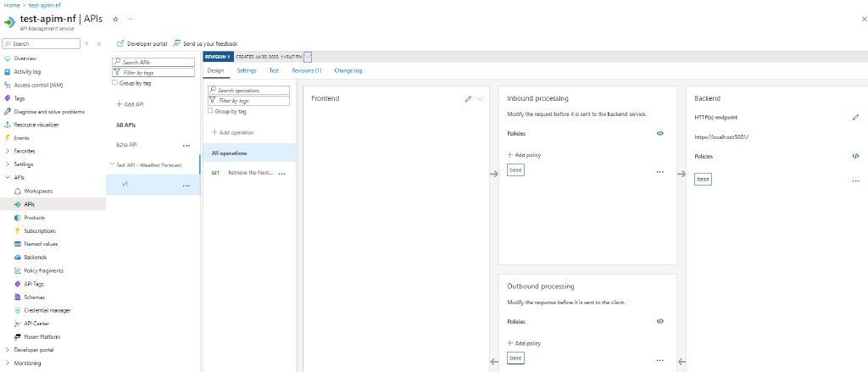Screen dimensions: 868x372
Task: Open the Outbound processing policy code editor
Action: 659,321
